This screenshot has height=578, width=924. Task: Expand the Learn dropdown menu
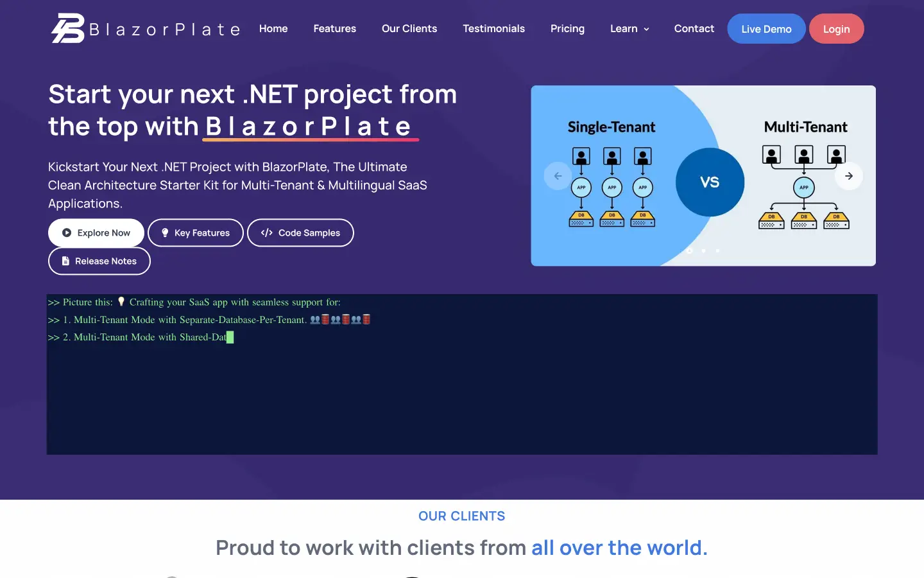(x=629, y=28)
